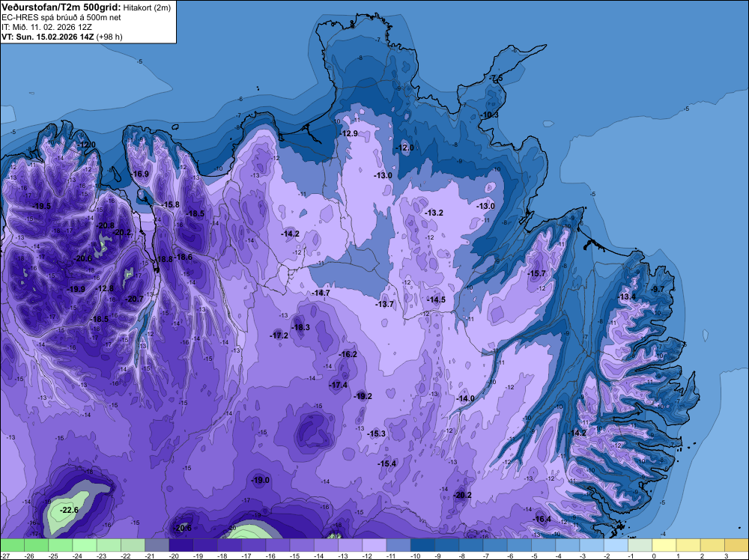Click the -12.8 temperature value

coord(105,288)
